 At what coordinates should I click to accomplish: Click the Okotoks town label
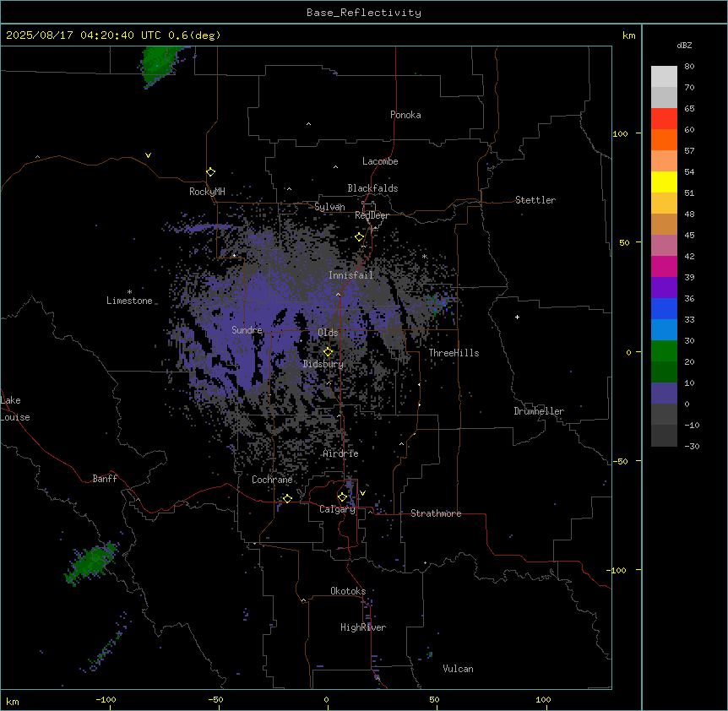[x=348, y=591]
